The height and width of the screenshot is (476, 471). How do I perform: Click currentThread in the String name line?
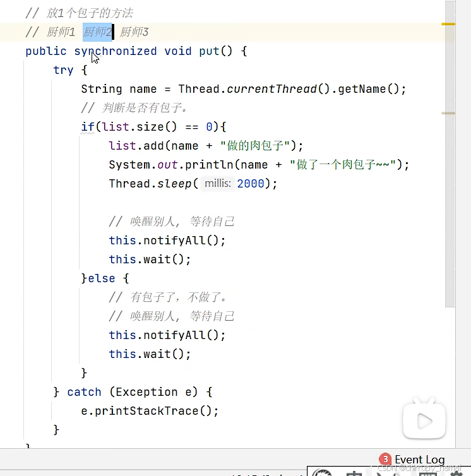point(271,89)
